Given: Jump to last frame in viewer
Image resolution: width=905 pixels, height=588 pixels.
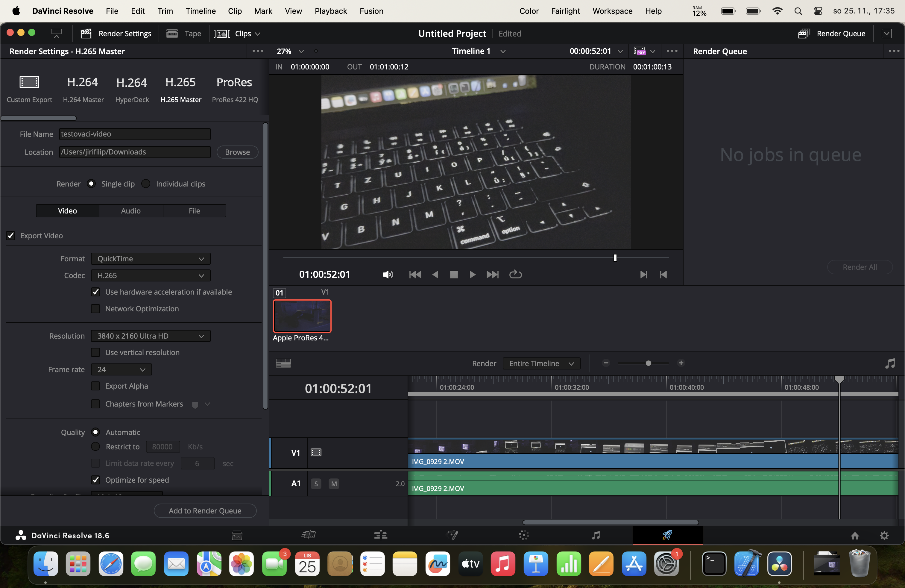Looking at the screenshot, I should coord(492,274).
